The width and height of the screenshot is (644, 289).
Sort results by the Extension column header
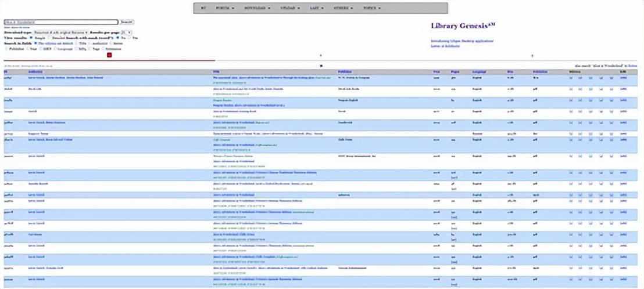540,72
